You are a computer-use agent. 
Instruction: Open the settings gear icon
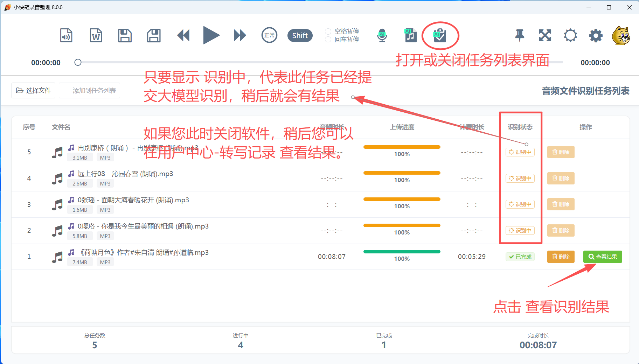(x=596, y=35)
